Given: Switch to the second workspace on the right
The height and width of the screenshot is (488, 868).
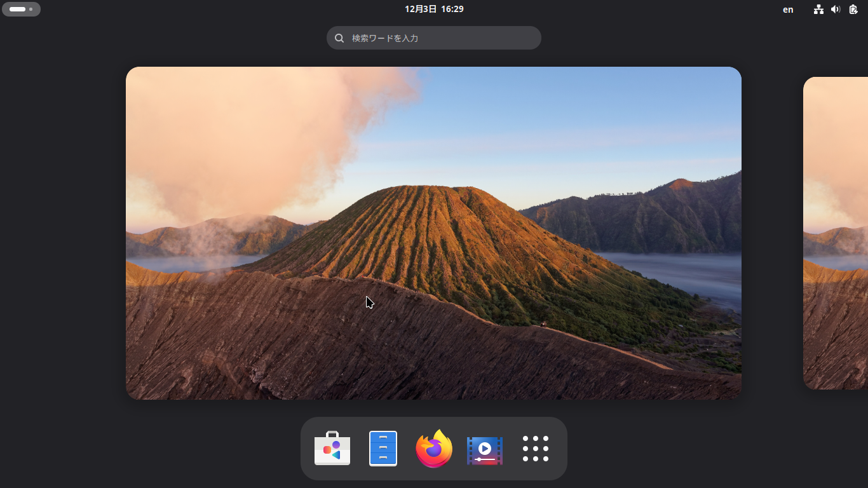Looking at the screenshot, I should click(836, 233).
